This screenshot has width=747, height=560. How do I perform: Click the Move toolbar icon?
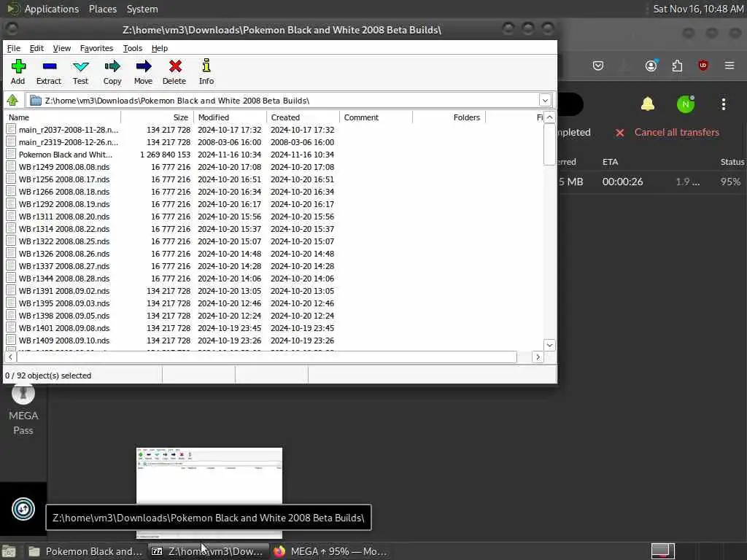[x=144, y=66]
